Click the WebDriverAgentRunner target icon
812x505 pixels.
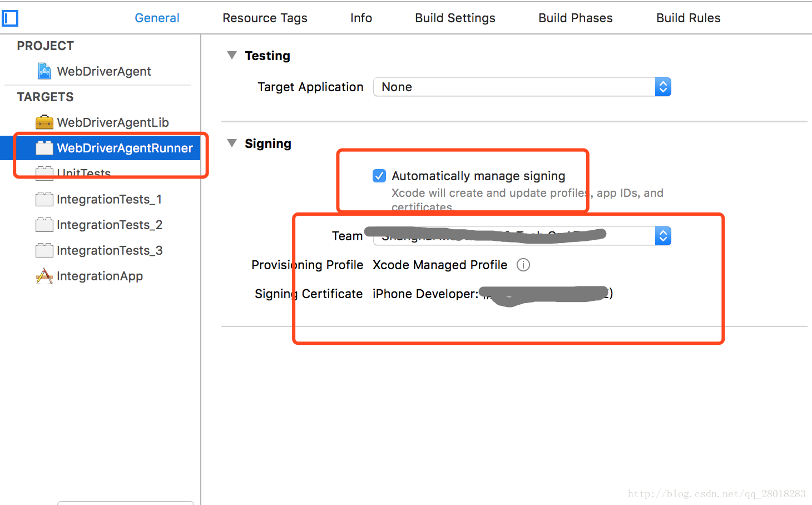[x=44, y=148]
